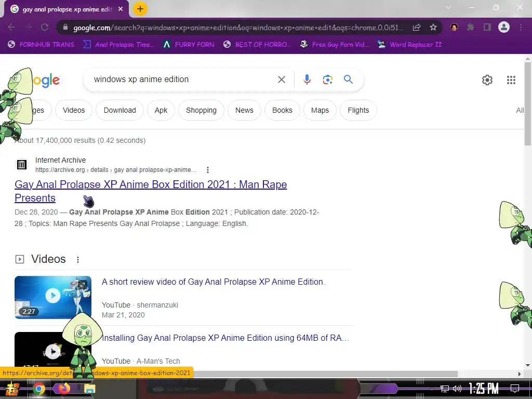Switch to Flights results
The height and width of the screenshot is (399, 532).
point(358,110)
